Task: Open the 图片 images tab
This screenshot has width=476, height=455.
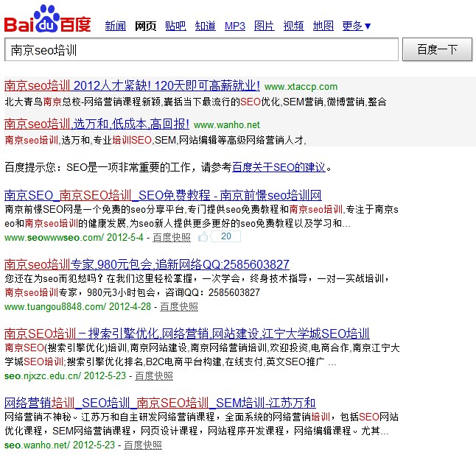Action: pos(265,26)
